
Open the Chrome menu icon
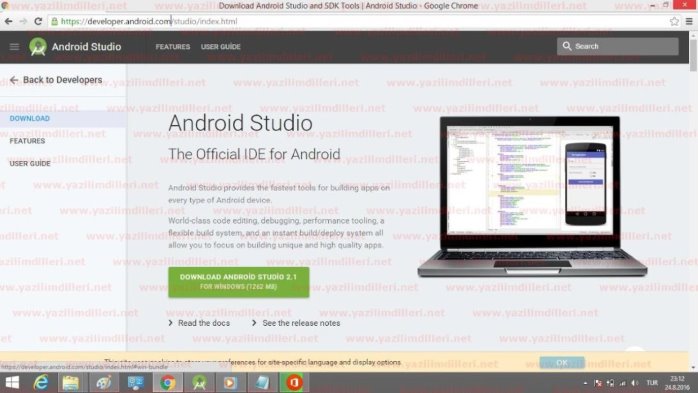pos(689,21)
